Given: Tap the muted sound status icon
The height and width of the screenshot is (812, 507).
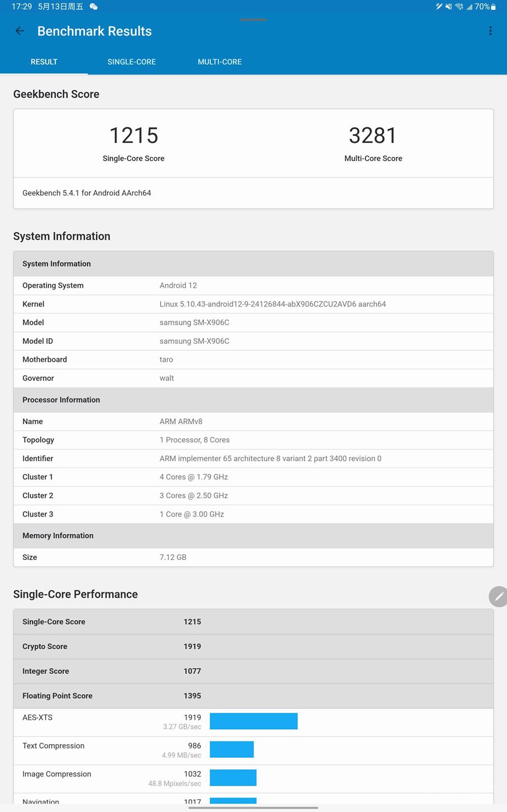Looking at the screenshot, I should (x=449, y=7).
